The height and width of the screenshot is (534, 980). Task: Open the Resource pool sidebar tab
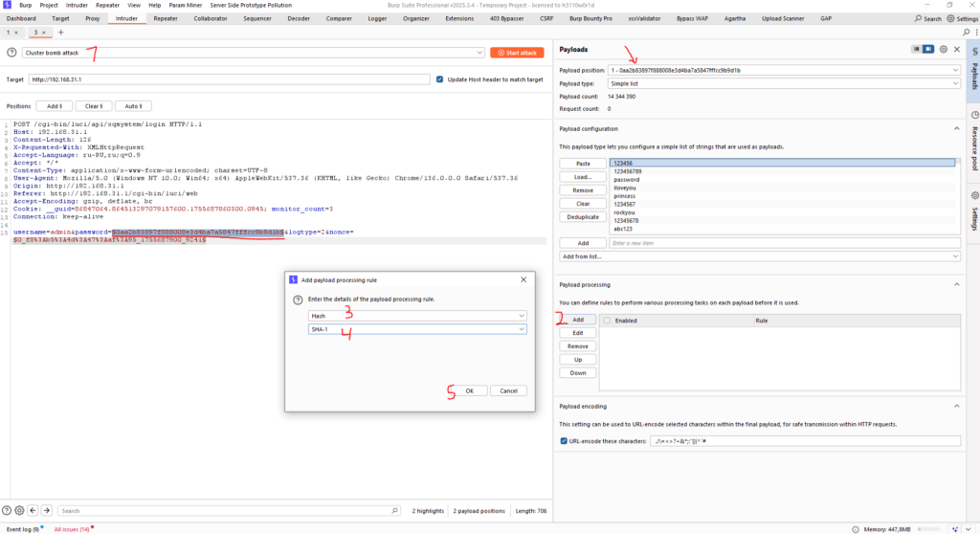click(973, 142)
